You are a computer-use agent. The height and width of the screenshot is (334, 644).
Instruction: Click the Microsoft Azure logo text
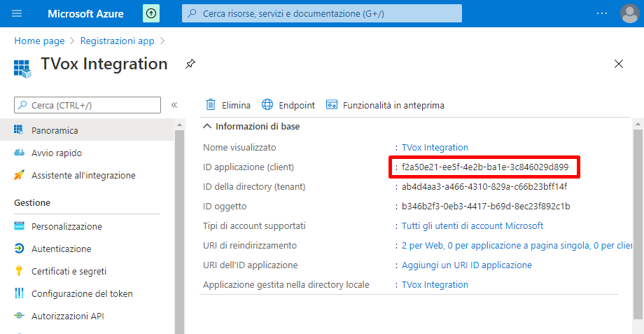coord(85,14)
